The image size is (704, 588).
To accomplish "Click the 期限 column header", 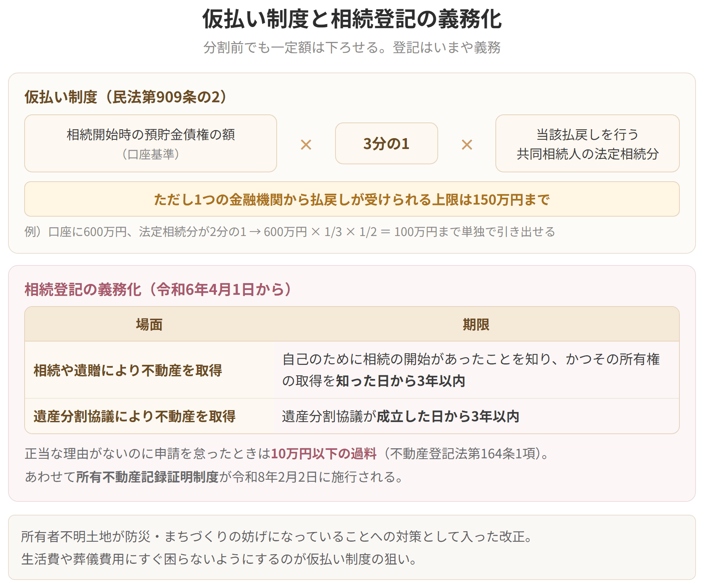I will coord(476,324).
